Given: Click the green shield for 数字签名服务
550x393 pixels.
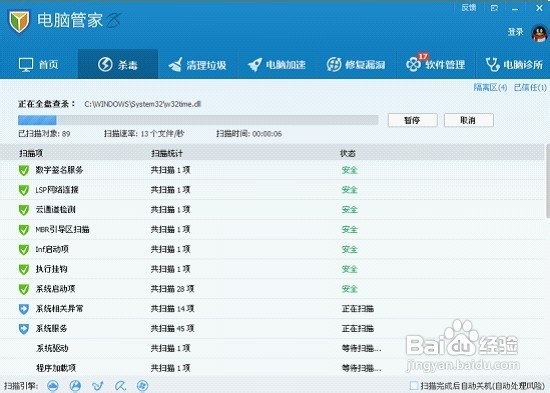Looking at the screenshot, I should pyautogui.click(x=24, y=171).
